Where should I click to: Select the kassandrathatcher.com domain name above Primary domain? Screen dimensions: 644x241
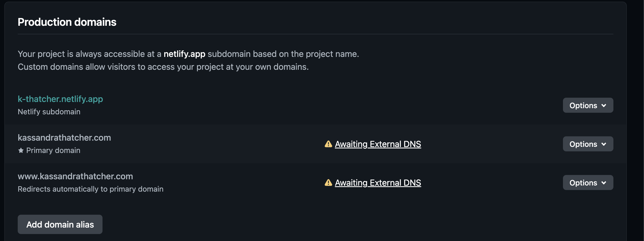(64, 138)
